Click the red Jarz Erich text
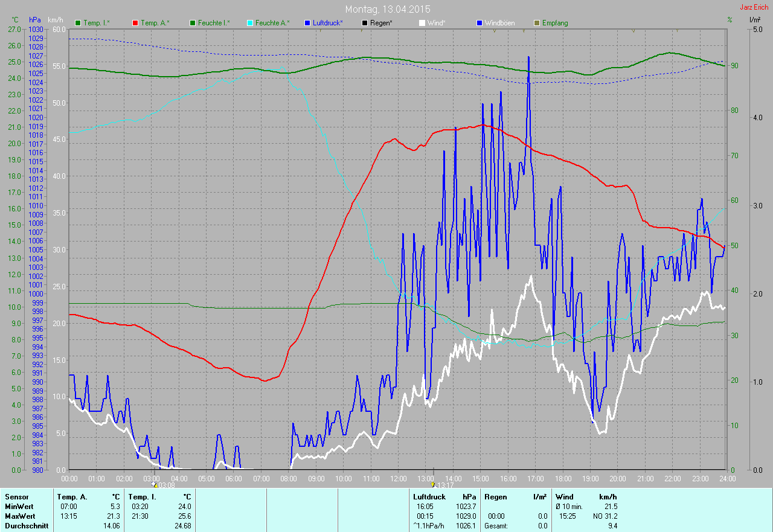The height and width of the screenshot is (532, 773). (754, 7)
